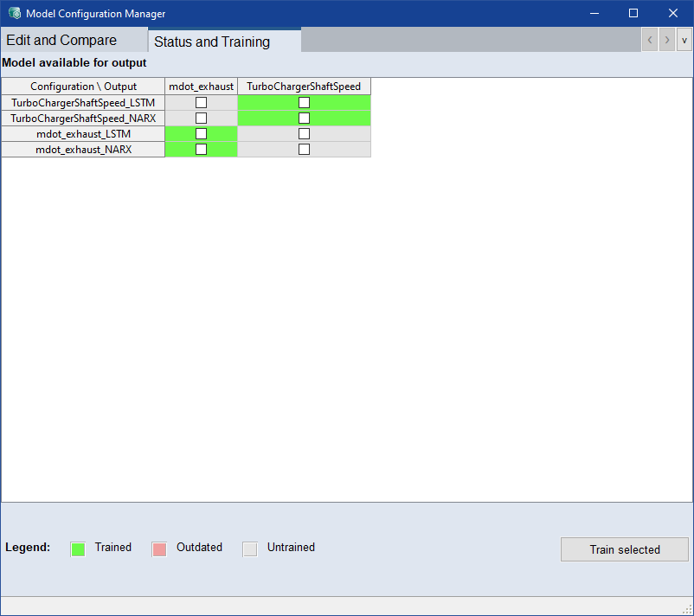The width and height of the screenshot is (694, 616).
Task: Toggle mdot_exhaust_NARX checkbox under TurboChargerShaftSpeed column
Action: coord(304,149)
